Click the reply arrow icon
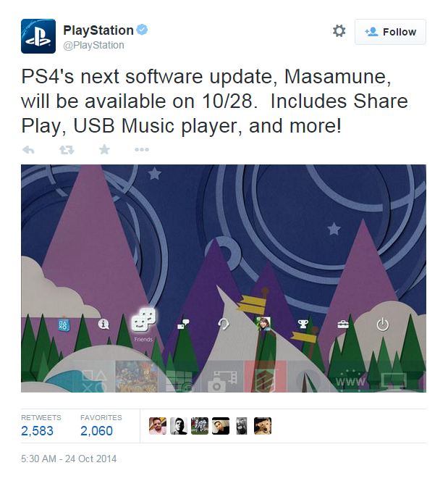 click(28, 150)
